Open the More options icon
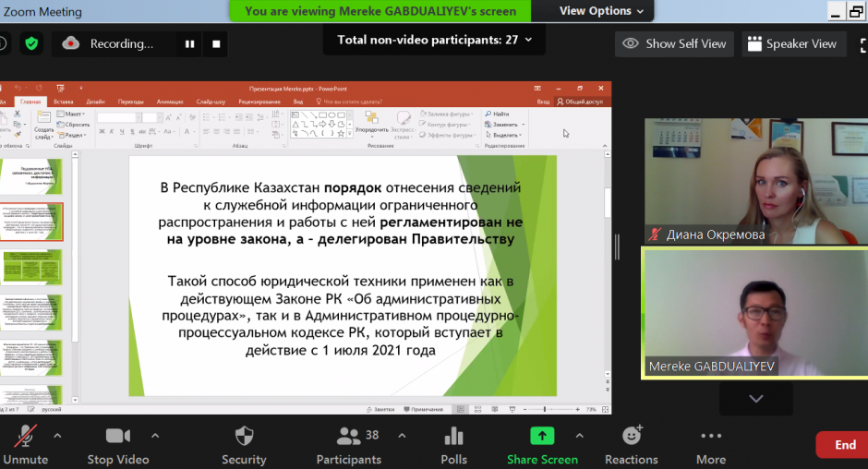Image resolution: width=868 pixels, height=469 pixels. point(710,437)
